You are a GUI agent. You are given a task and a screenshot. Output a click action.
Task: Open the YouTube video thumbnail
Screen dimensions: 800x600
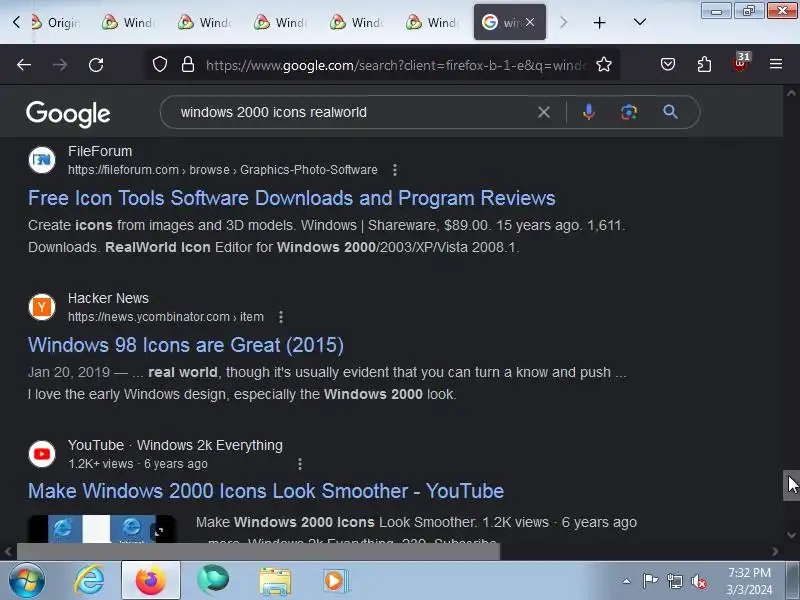click(102, 529)
